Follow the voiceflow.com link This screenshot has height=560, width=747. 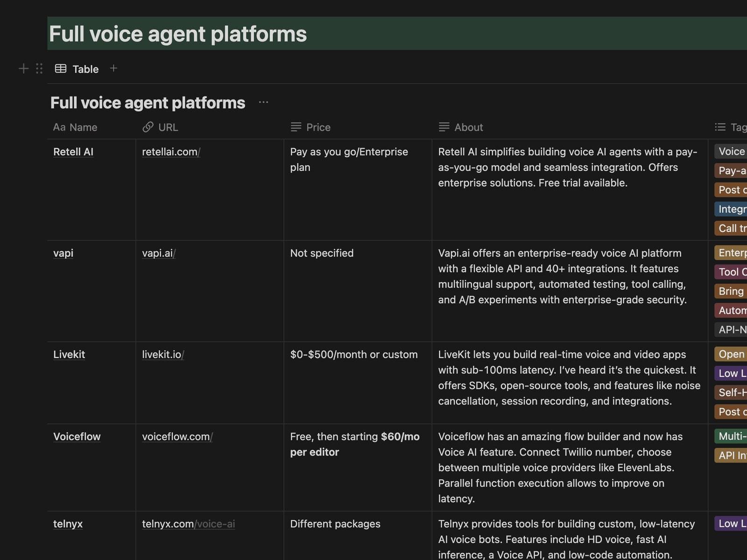(x=177, y=436)
